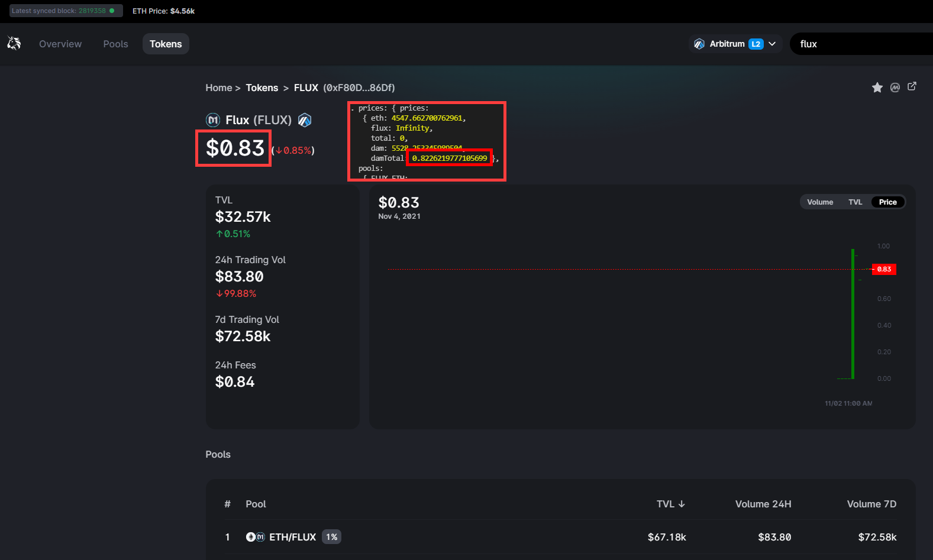Click the Pool column header
This screenshot has width=933, height=560.
point(256,504)
